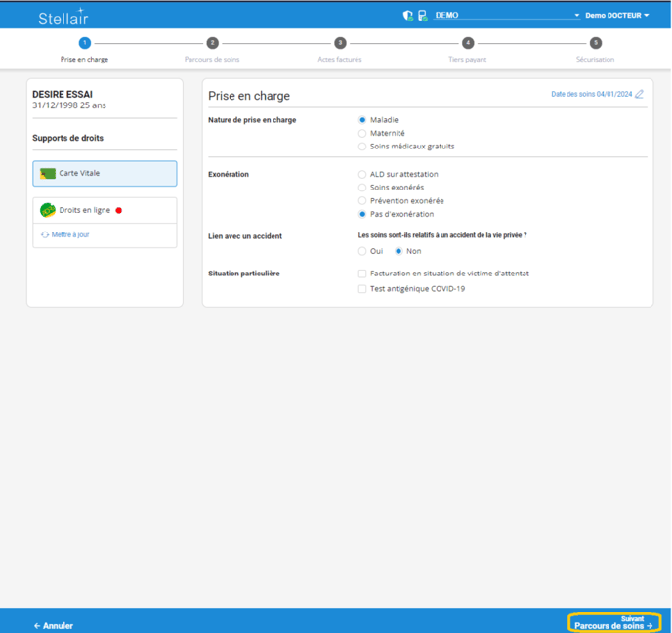672x633 pixels.
Task: Enable Test antigénique COVID-19 checkbox
Action: pos(362,289)
